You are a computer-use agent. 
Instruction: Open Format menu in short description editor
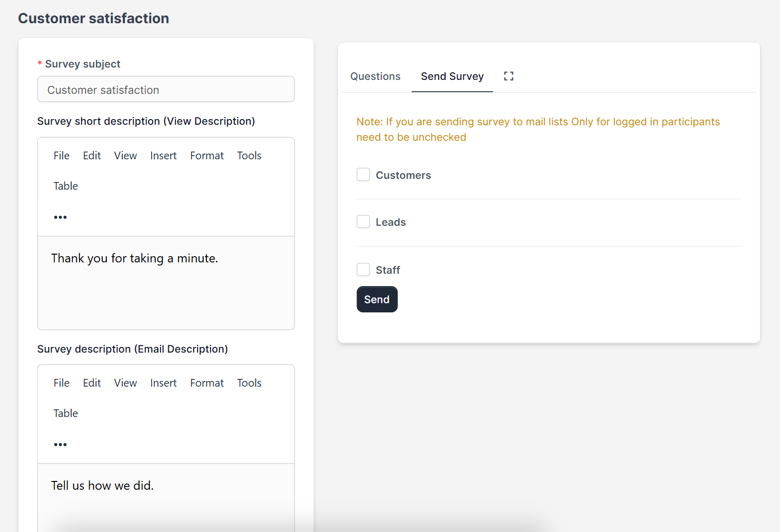point(207,156)
